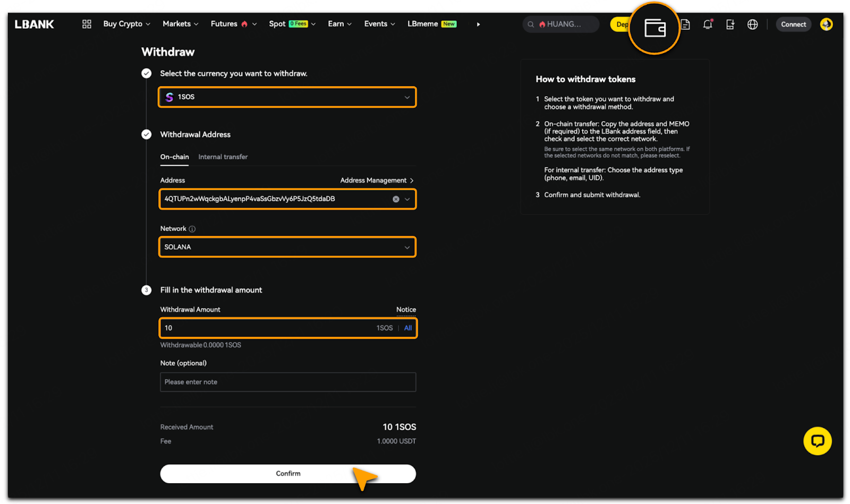Open the Markets menu
This screenshot has height=504, width=850.
pos(180,24)
